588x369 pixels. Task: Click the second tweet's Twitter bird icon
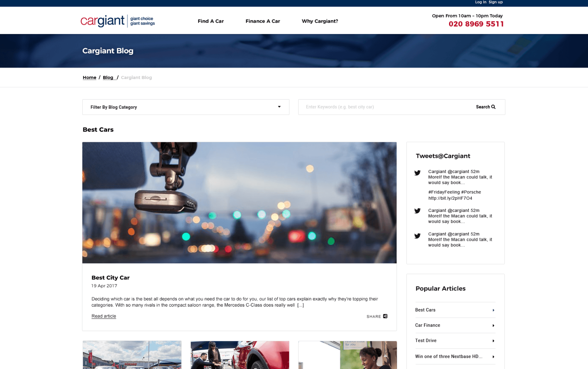point(417,211)
